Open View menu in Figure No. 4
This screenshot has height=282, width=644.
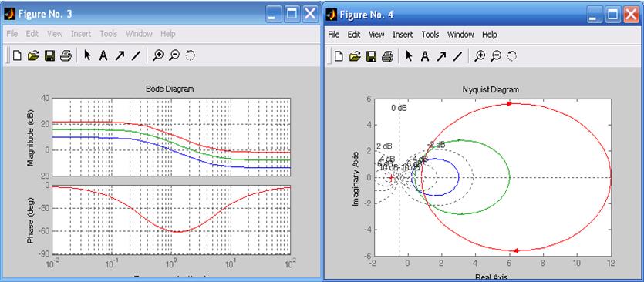point(376,35)
